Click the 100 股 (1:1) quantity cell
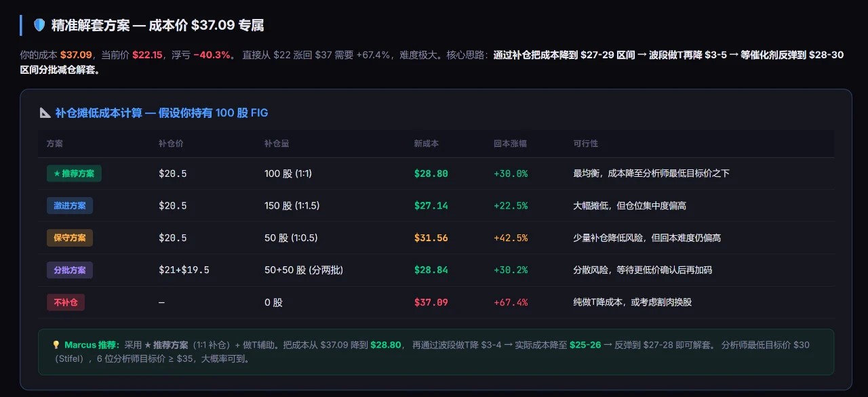Screen dimensions: 868x397 point(288,173)
